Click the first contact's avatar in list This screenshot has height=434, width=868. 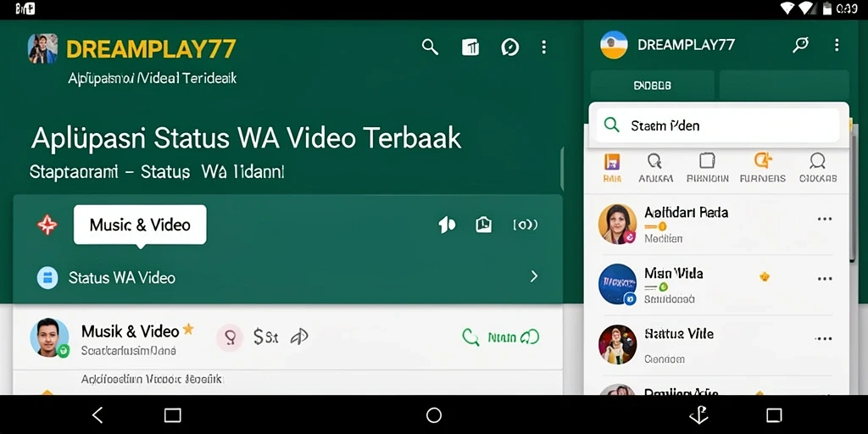[x=617, y=224]
